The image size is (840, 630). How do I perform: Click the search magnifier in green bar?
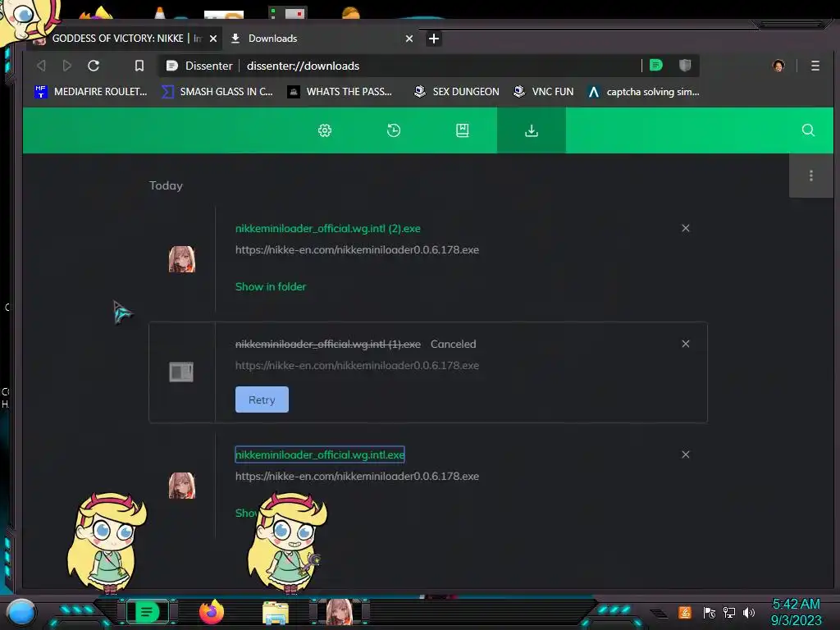coord(808,130)
